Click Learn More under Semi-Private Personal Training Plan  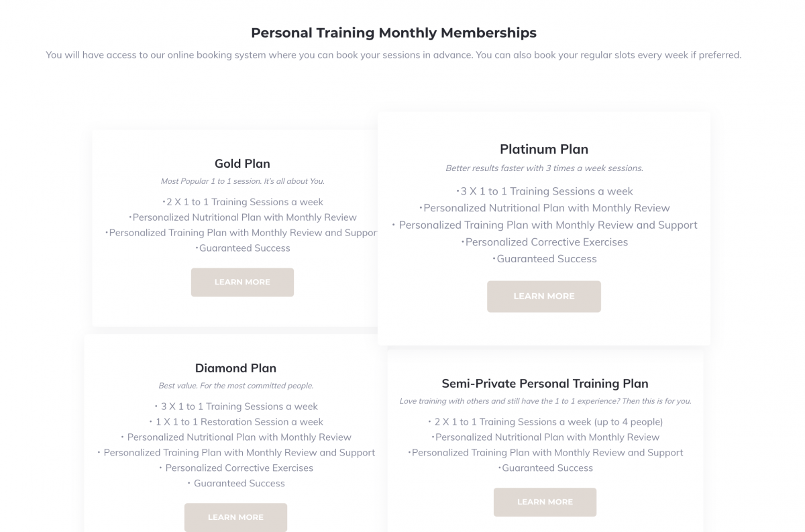point(545,502)
